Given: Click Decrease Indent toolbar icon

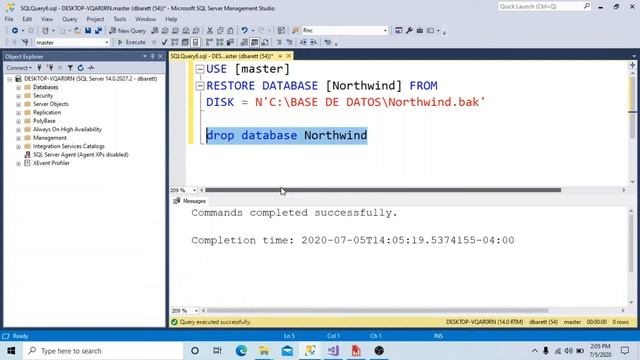Looking at the screenshot, I should point(303,42).
